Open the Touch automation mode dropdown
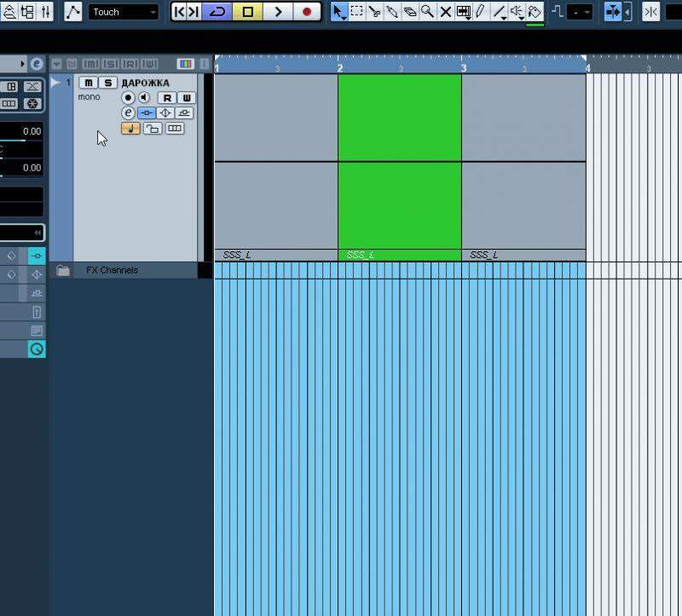The height and width of the screenshot is (616, 682). pyautogui.click(x=124, y=12)
